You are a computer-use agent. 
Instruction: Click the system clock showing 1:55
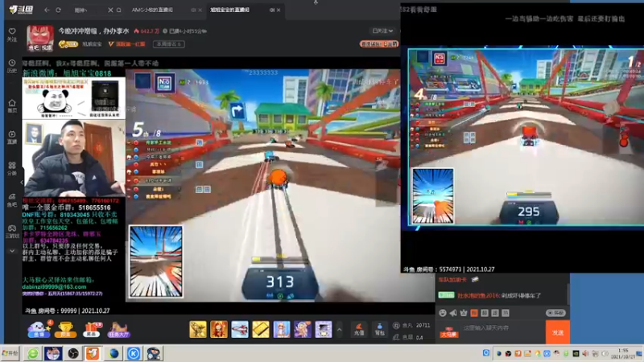click(622, 353)
